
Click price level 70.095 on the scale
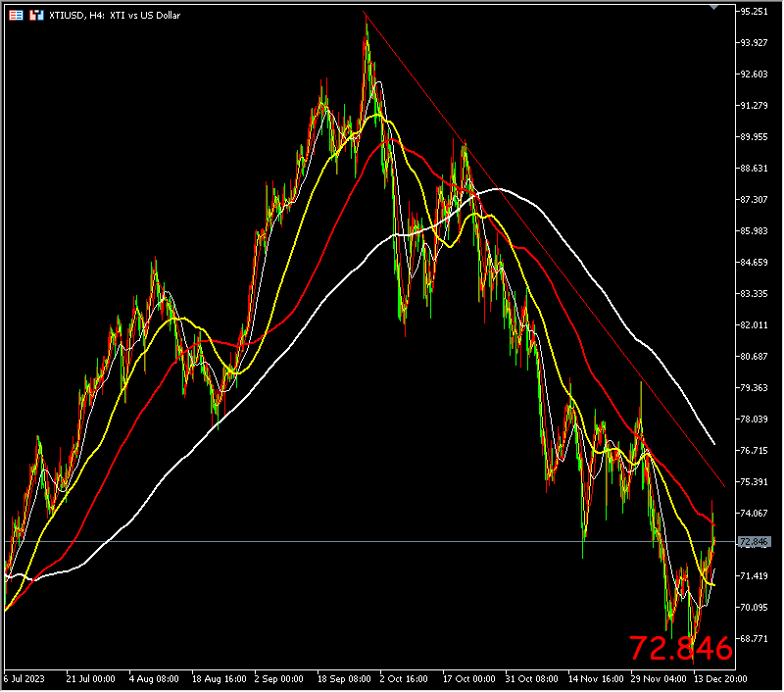click(x=754, y=608)
